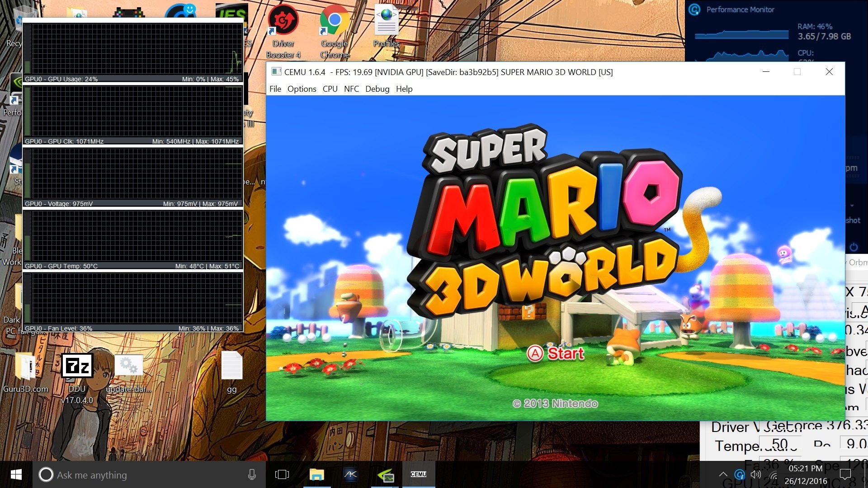Show hidden system tray icons
868x488 pixels.
point(723,474)
